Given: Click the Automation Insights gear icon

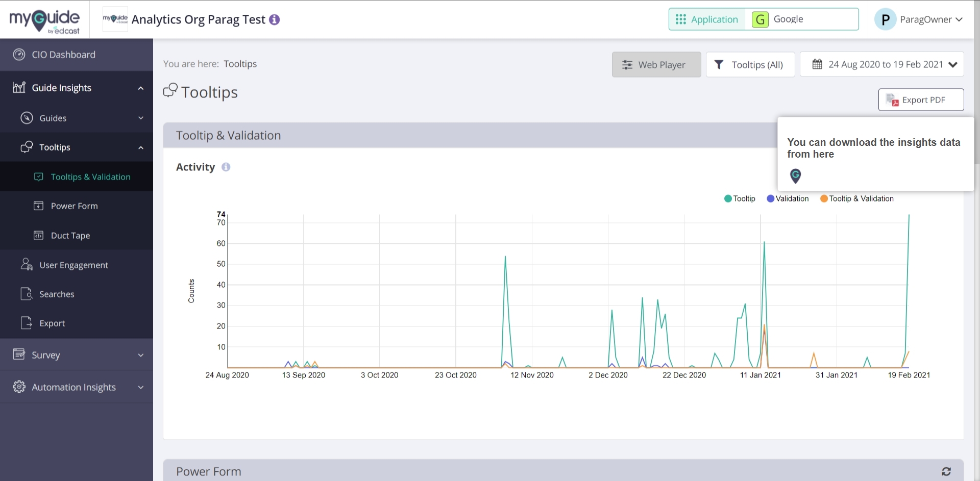Looking at the screenshot, I should [19, 387].
